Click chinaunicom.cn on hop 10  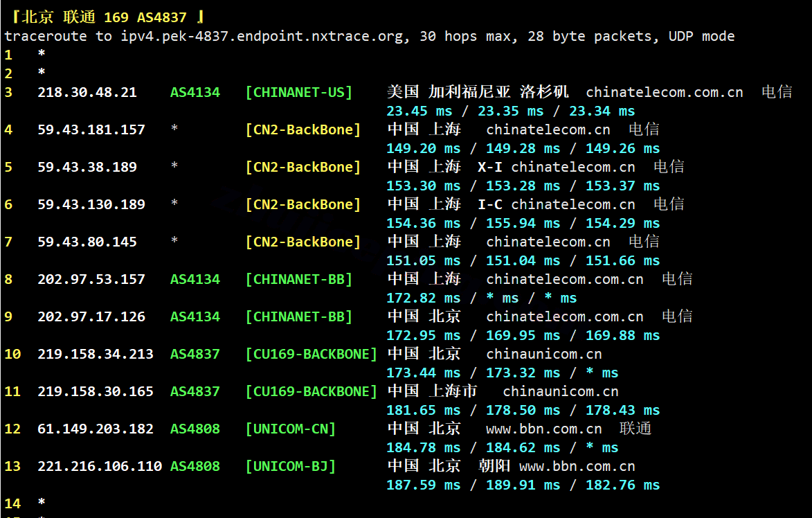click(544, 354)
